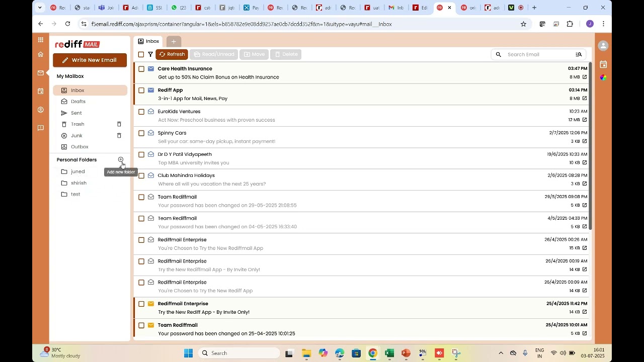Image resolution: width=644 pixels, height=362 pixels.
Task: Select the EuroKids Ventures email checkbox
Action: [141, 112]
